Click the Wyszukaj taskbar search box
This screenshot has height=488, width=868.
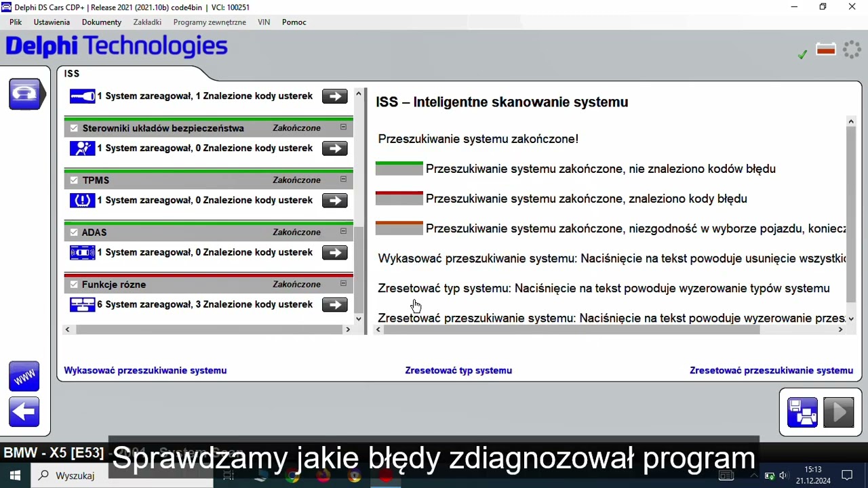pos(122,476)
